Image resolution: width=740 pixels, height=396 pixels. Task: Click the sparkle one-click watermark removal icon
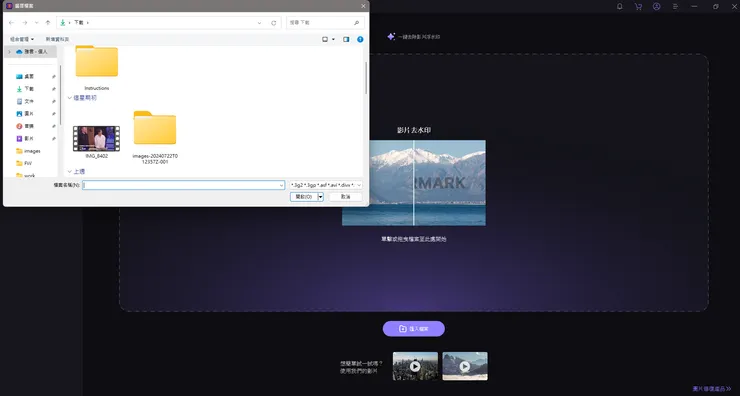click(x=391, y=36)
